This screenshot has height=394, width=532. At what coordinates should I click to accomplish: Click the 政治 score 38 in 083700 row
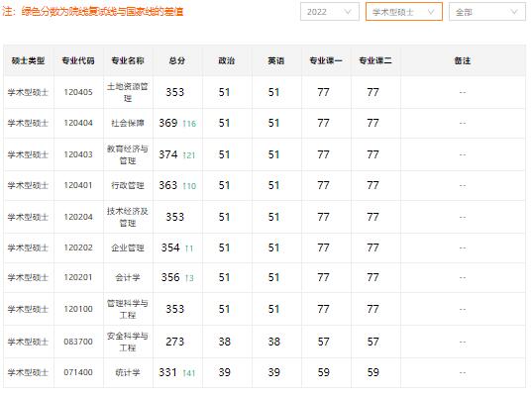(x=225, y=342)
